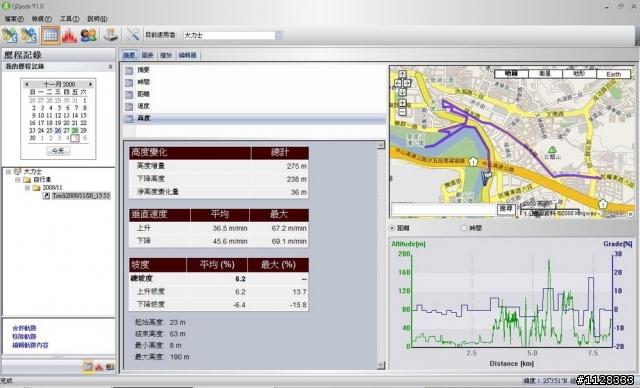This screenshot has height=388, width=640.
Task: Select the 摘要 row icon in the summary list
Action: point(129,71)
